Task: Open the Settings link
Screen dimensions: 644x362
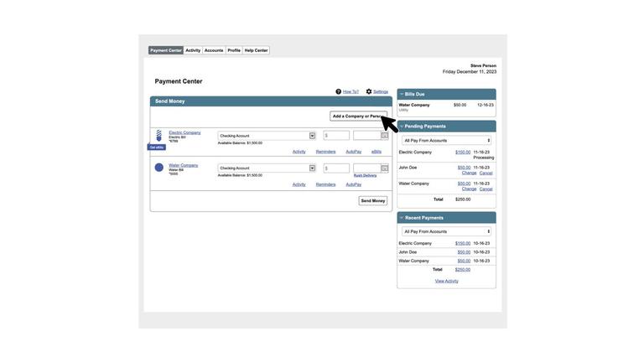Action: click(x=381, y=91)
